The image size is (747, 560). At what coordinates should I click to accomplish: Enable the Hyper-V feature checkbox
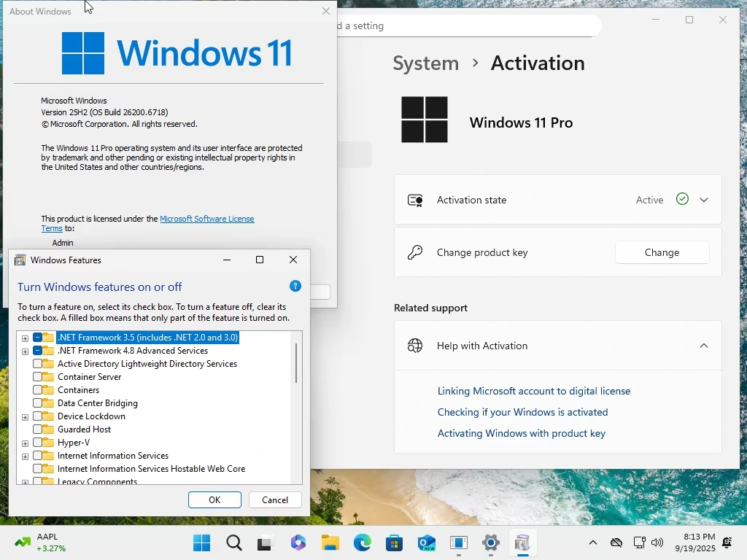click(x=38, y=443)
